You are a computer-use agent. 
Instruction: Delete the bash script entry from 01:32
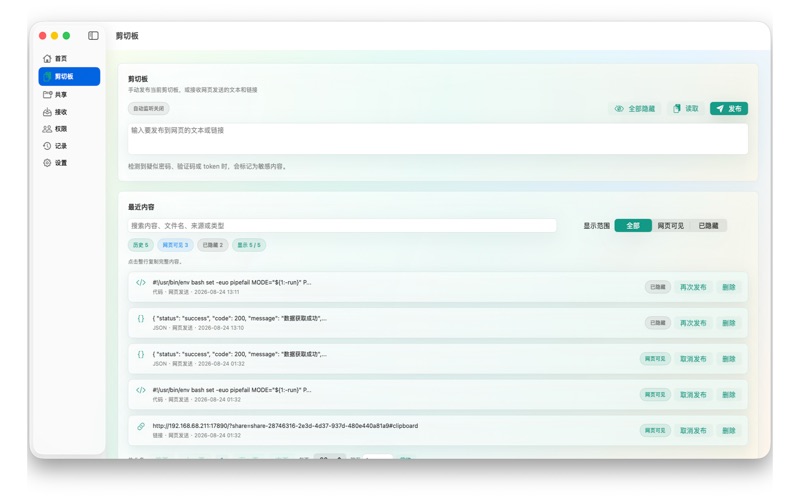click(x=729, y=394)
